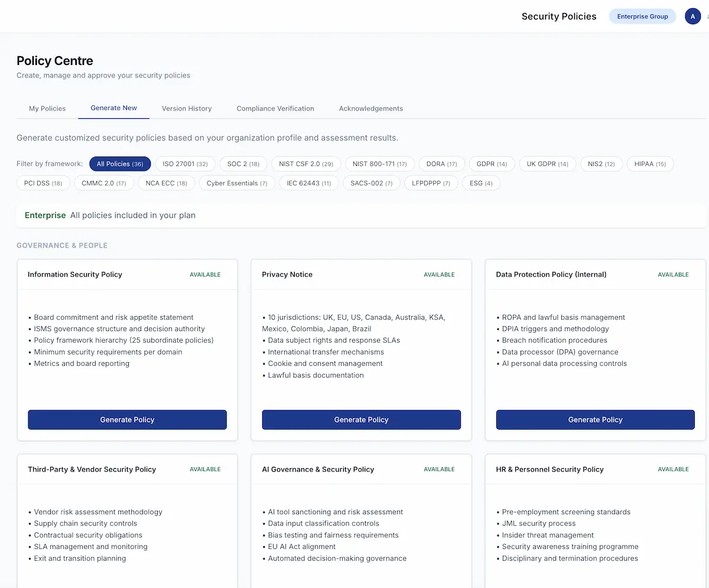Switch to the My Policies tab
The height and width of the screenshot is (588, 709).
pos(47,108)
